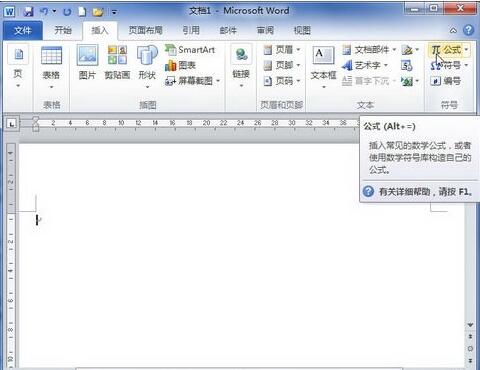Click the vertical ruler on the left
Screen dimensions: 480x370
click(x=11, y=255)
